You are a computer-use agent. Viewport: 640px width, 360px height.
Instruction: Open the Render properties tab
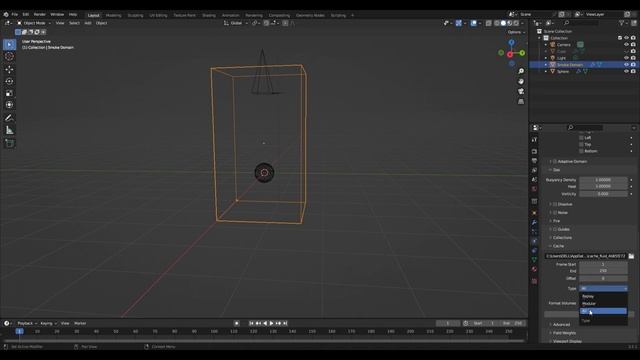[x=534, y=151]
